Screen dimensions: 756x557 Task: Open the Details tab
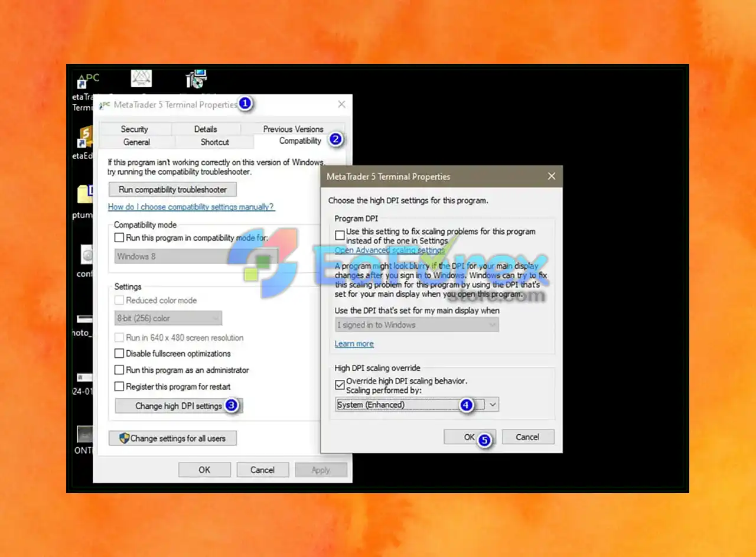point(206,129)
